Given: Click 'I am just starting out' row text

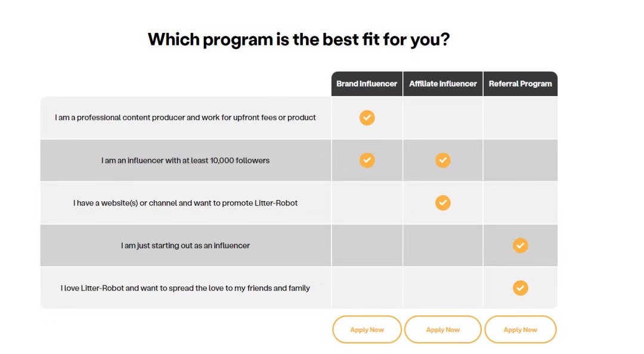Looking at the screenshot, I should [x=185, y=245].
